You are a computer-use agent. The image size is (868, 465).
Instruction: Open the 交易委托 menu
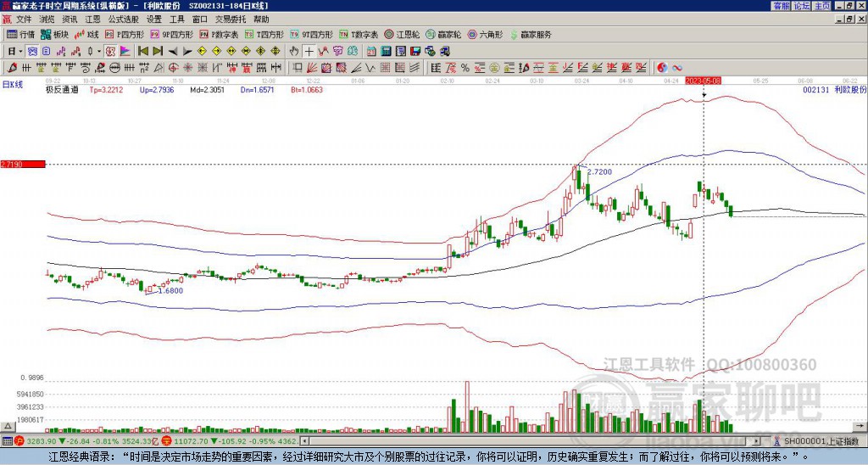pos(231,20)
